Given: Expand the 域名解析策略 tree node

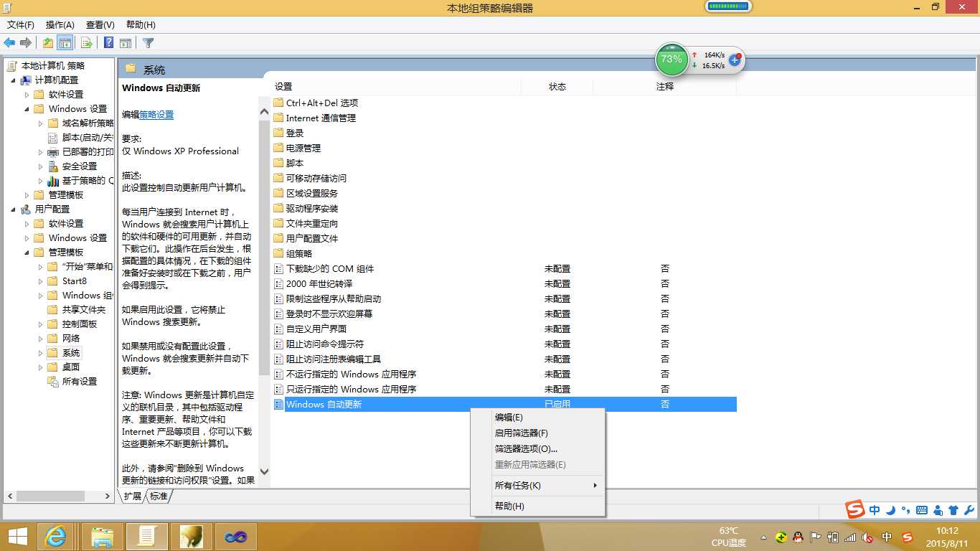Looking at the screenshot, I should (41, 123).
